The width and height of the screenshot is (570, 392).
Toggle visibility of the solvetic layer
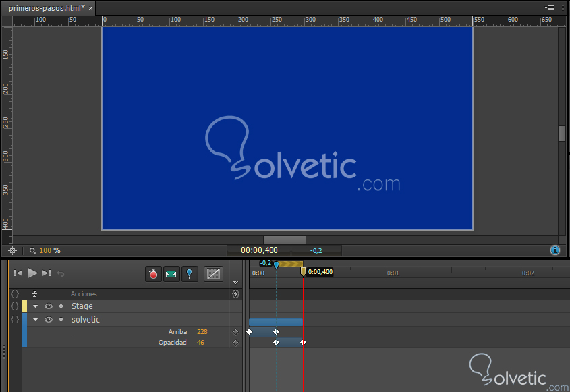pyautogui.click(x=49, y=320)
